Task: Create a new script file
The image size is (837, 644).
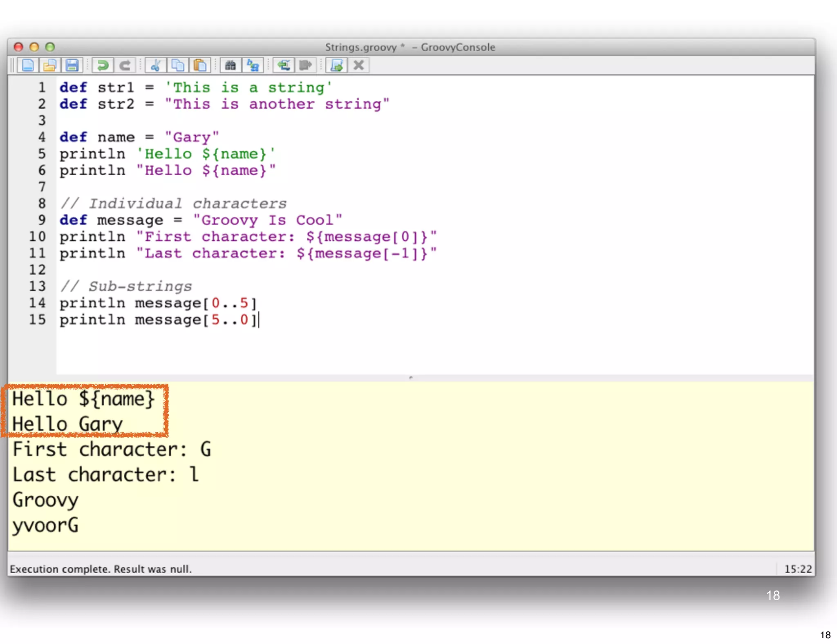Action: (28, 65)
